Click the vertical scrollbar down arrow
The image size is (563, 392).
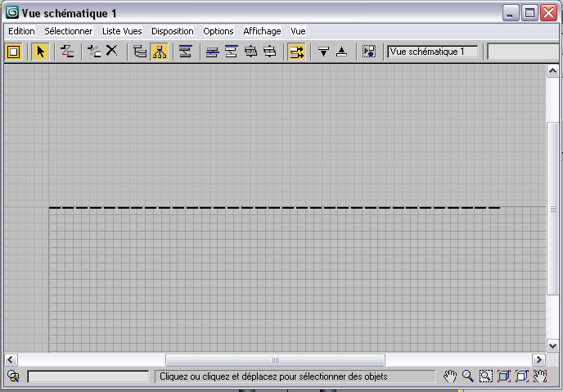point(552,346)
